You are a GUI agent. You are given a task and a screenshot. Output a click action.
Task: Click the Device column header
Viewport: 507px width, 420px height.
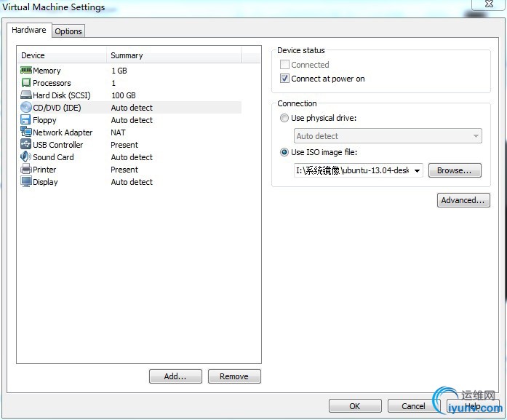point(62,55)
